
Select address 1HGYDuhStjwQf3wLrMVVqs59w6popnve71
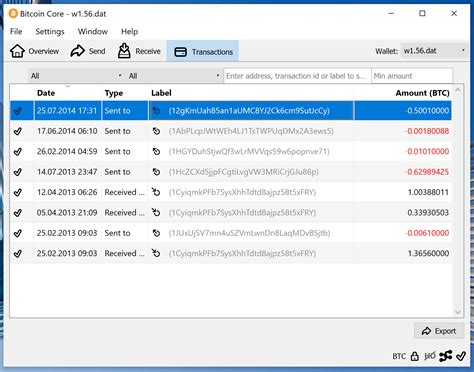point(249,152)
